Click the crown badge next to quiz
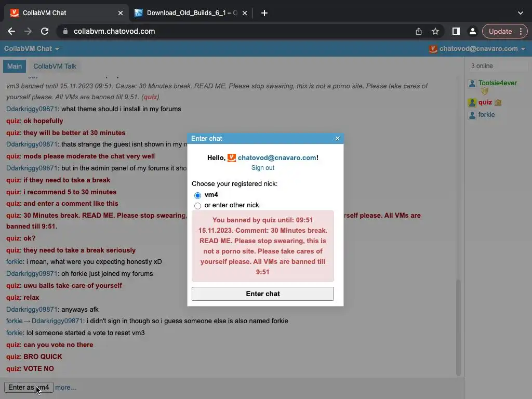This screenshot has height=399, width=532. point(498,102)
